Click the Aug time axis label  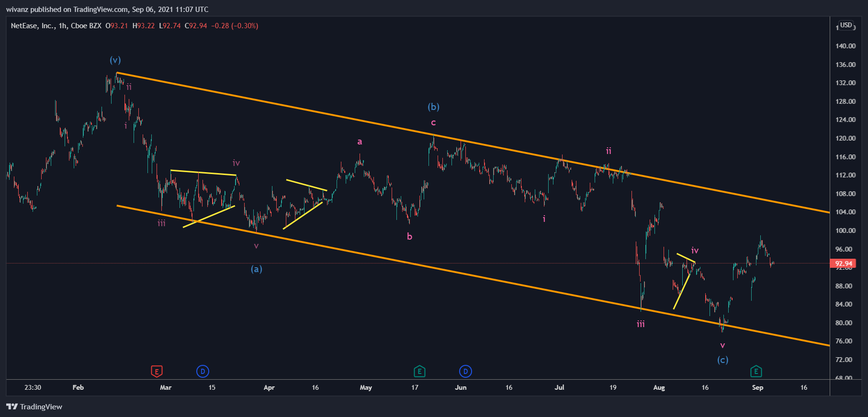pyautogui.click(x=659, y=387)
